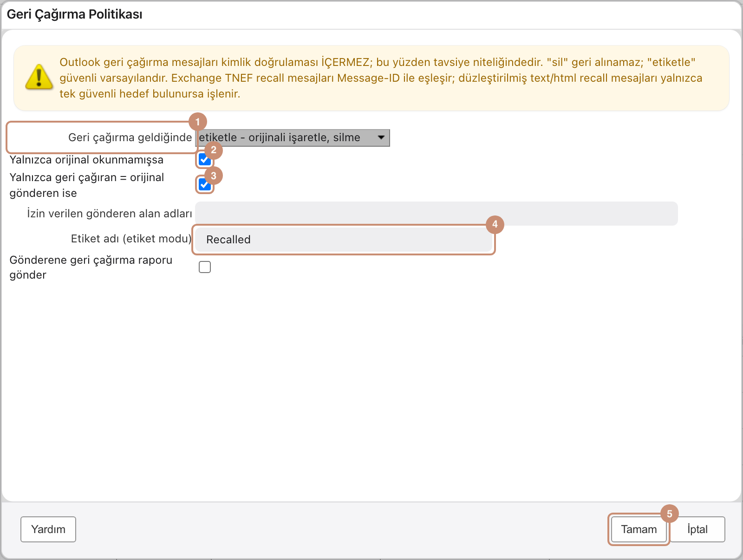The height and width of the screenshot is (560, 743).
Task: Click the Outlook recall warning message text
Action: (381, 78)
